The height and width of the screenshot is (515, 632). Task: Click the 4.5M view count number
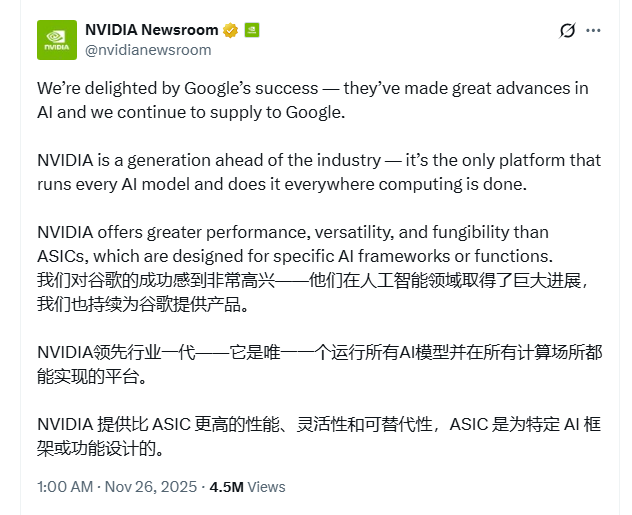225,487
